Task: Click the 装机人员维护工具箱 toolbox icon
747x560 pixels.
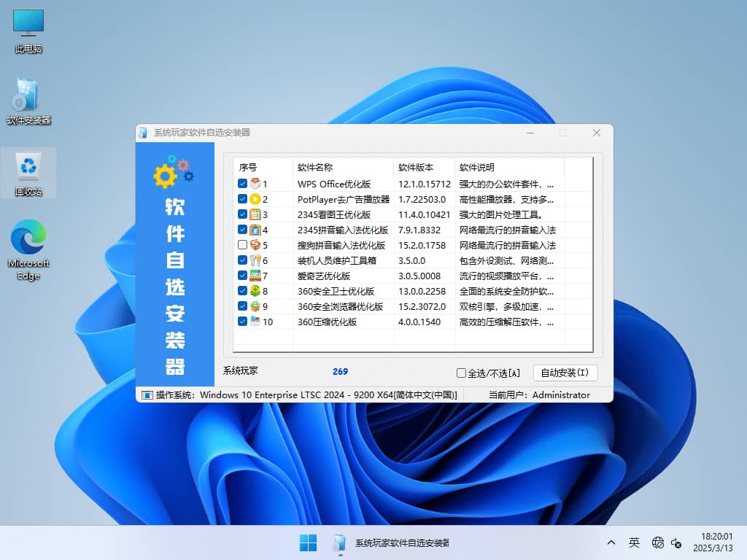Action: pyautogui.click(x=256, y=260)
